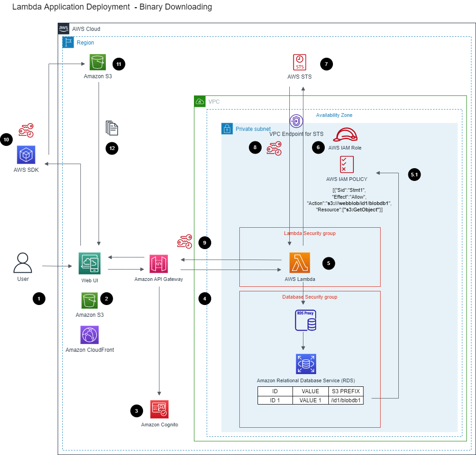The image size is (476, 455).
Task: Select the 'VALUE' table header cell
Action: coord(311,391)
